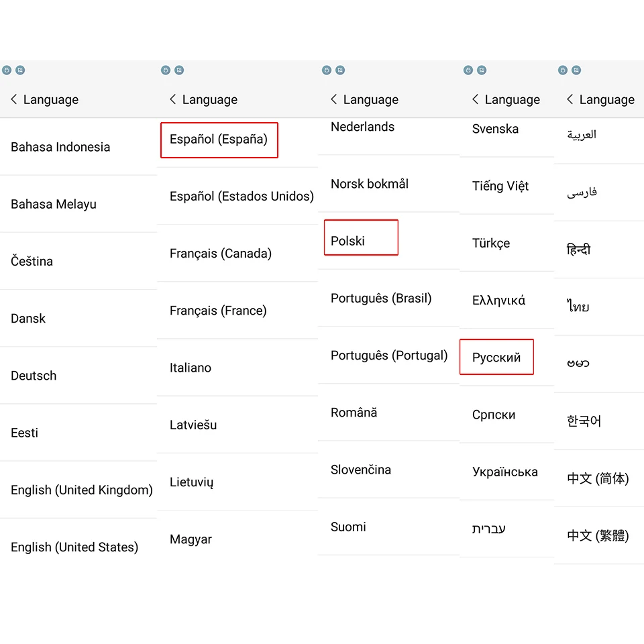The image size is (644, 644).
Task: Choose Bahasa Melayu from the list
Action: pos(78,204)
